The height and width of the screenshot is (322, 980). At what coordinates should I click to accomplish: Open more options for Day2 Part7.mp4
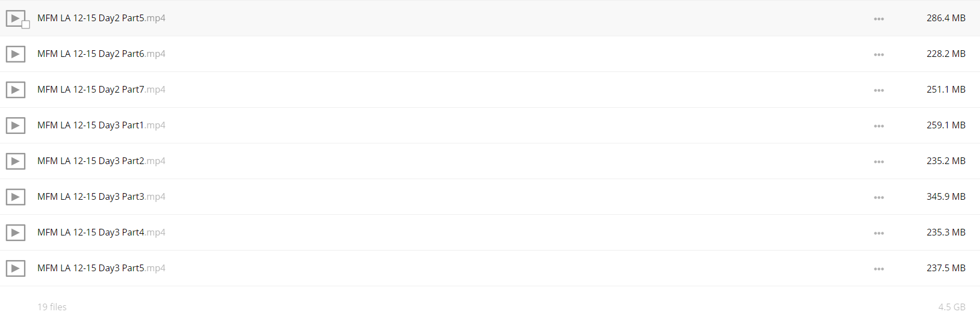click(879, 90)
